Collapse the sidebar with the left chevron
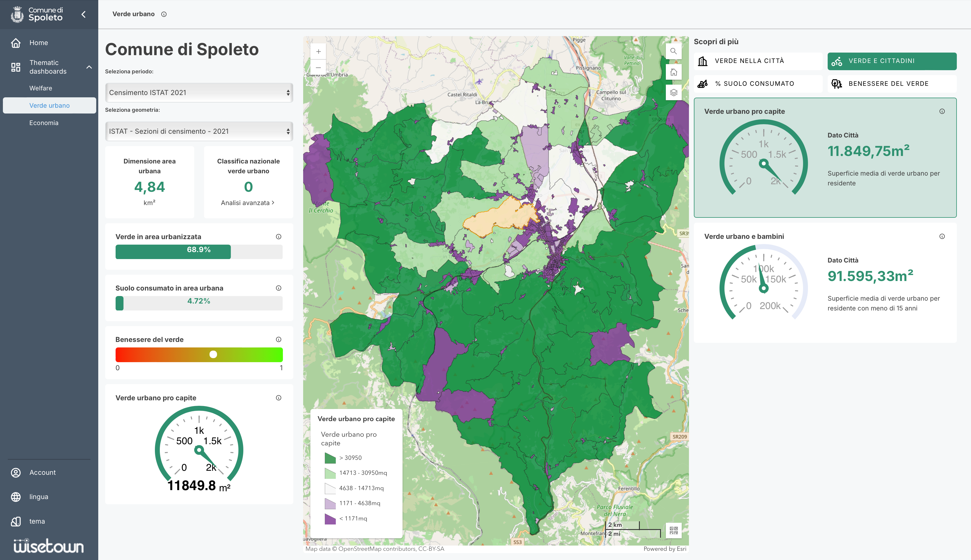The width and height of the screenshot is (971, 560). [x=84, y=14]
